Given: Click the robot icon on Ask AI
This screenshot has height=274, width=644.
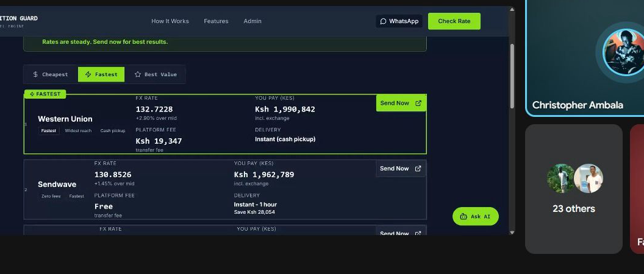Looking at the screenshot, I should click(463, 216).
